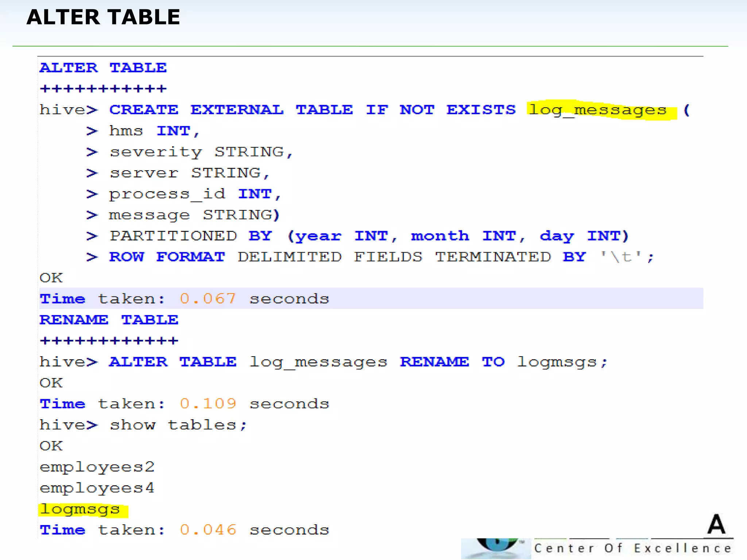747x560 pixels.
Task: Click the "Center Of Excellence" footer text
Action: click(633, 548)
